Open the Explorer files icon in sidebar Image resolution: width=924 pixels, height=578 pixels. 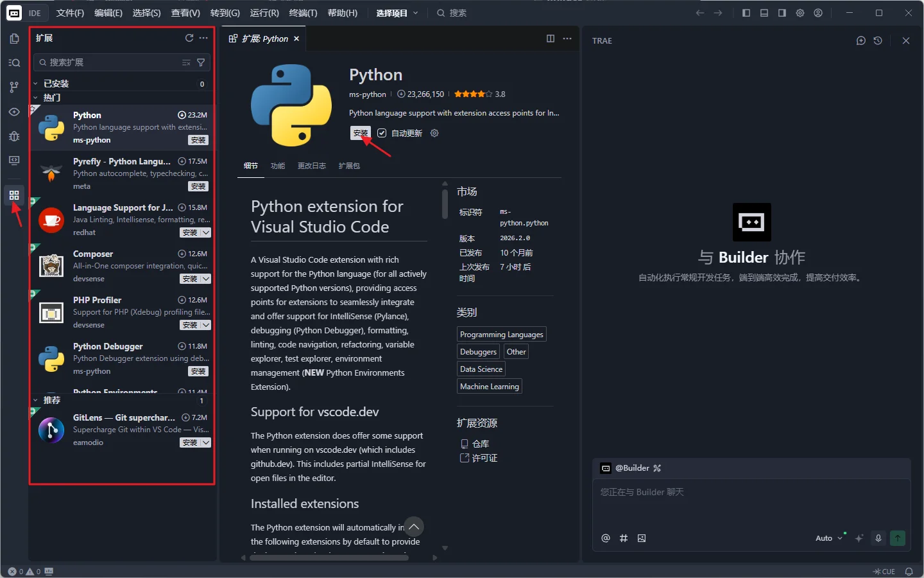(14, 39)
